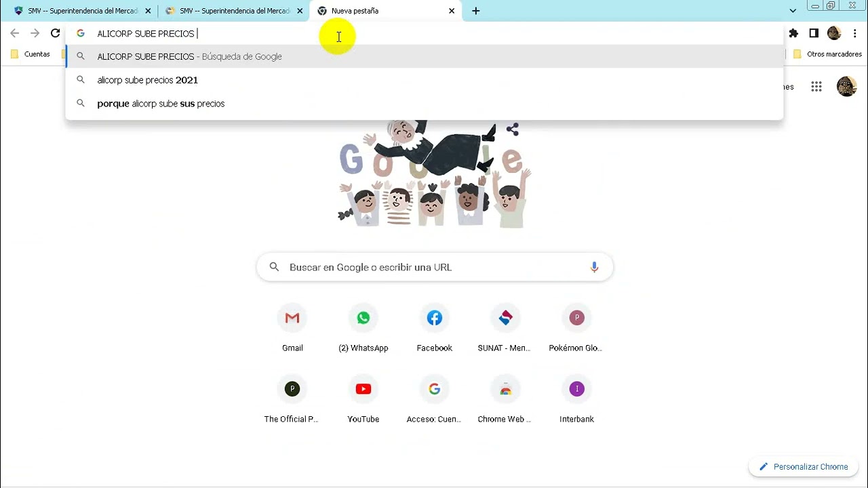Open the YouTube shortcut
The width and height of the screenshot is (868, 488).
[x=363, y=400]
